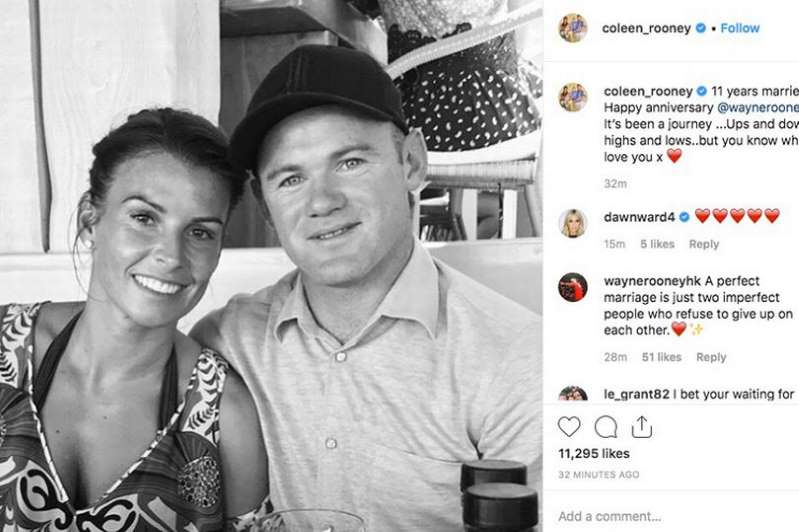
Task: Click the 32 minutes ago timestamp
Action: [x=598, y=474]
